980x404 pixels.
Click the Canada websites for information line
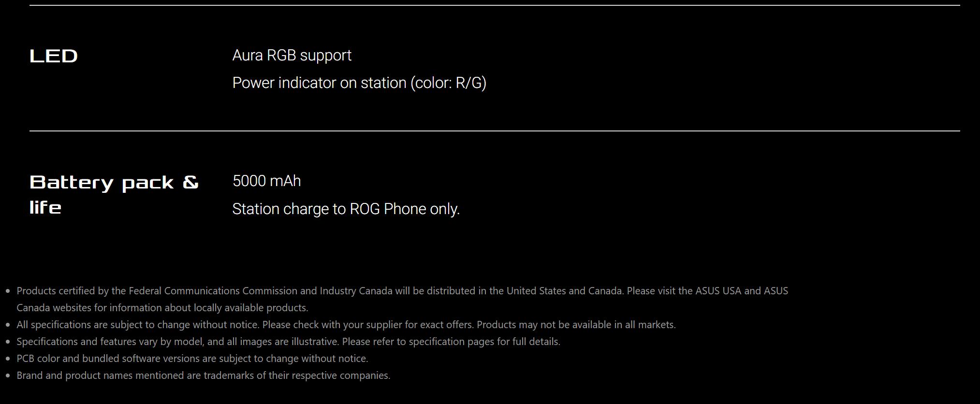162,308
